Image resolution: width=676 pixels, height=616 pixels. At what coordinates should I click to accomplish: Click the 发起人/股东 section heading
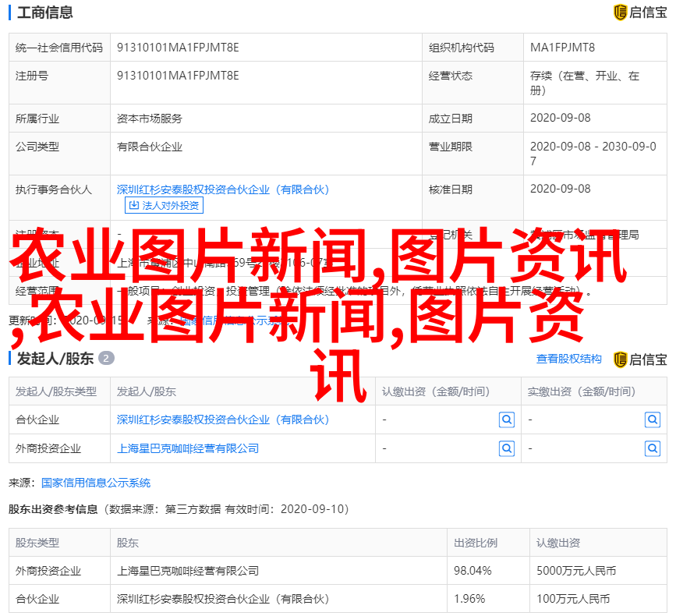tap(55, 358)
